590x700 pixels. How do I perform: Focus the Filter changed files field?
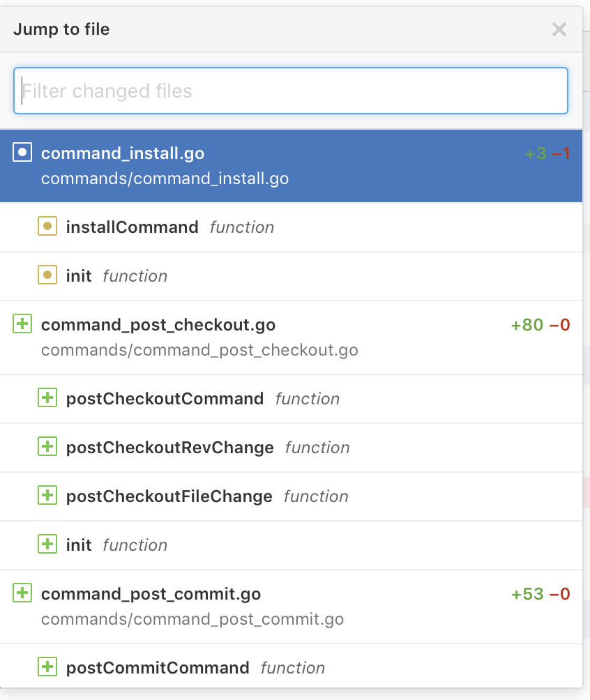coord(290,91)
